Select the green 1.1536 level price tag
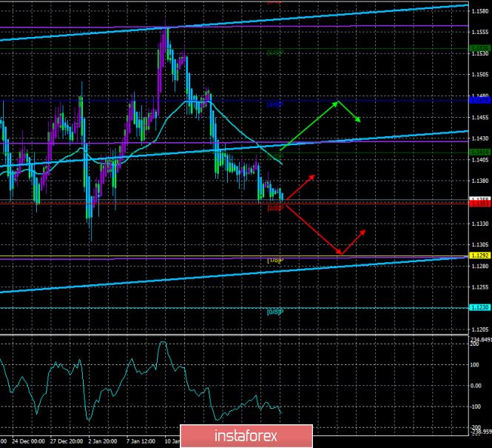Image resolution: width=492 pixels, height=448 pixels. pyautogui.click(x=480, y=48)
